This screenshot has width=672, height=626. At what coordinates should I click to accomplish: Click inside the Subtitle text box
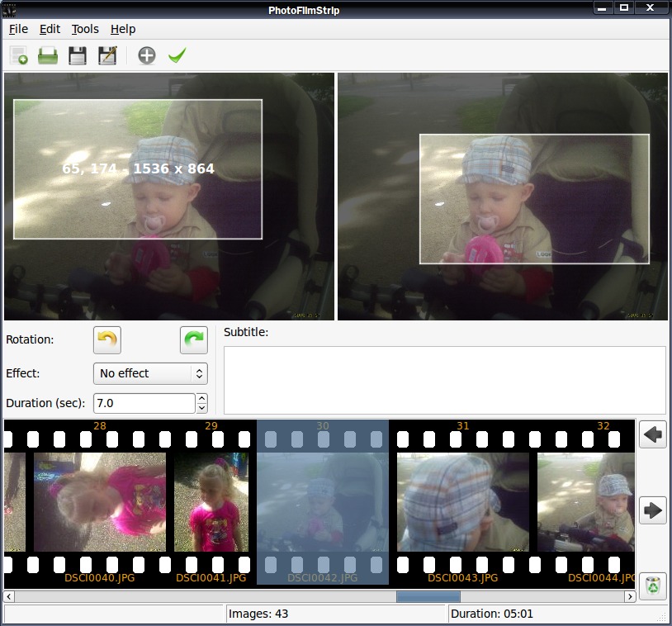[x=445, y=381]
